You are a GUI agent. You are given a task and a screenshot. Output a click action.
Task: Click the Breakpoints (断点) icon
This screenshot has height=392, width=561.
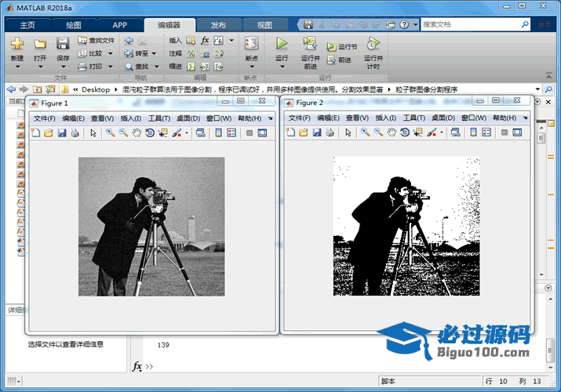coord(252,44)
